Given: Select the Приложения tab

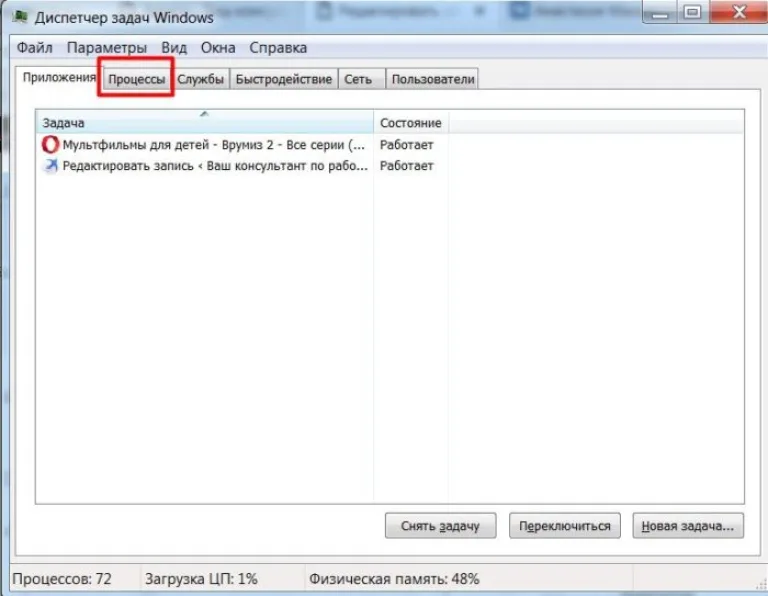Looking at the screenshot, I should tap(59, 77).
